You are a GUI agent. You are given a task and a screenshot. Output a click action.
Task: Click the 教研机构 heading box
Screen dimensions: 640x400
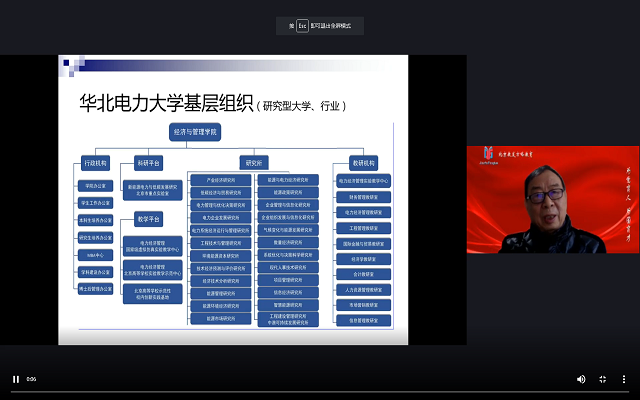point(363,163)
